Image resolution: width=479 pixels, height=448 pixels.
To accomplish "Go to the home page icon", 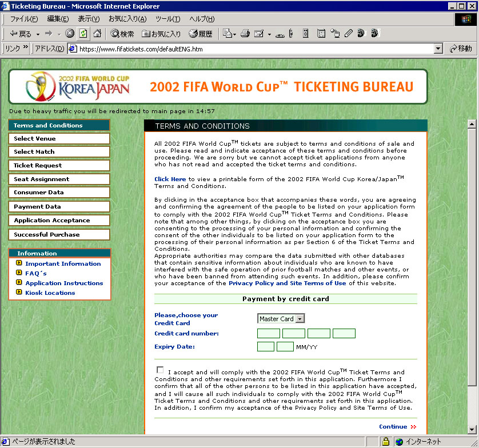I will tap(97, 33).
